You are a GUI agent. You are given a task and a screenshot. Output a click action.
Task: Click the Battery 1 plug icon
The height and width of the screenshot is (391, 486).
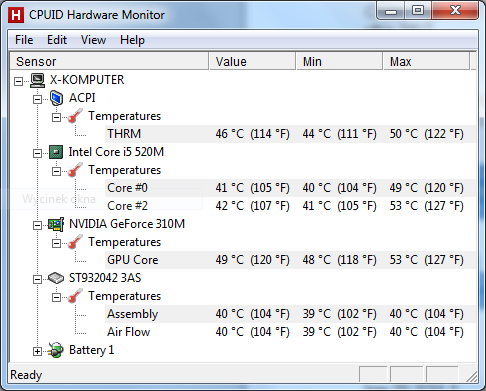56,350
